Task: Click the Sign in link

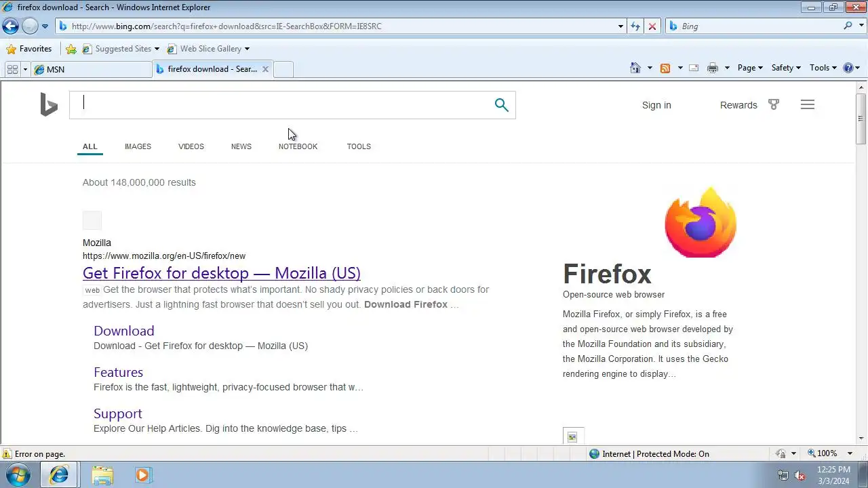Action: pyautogui.click(x=656, y=105)
